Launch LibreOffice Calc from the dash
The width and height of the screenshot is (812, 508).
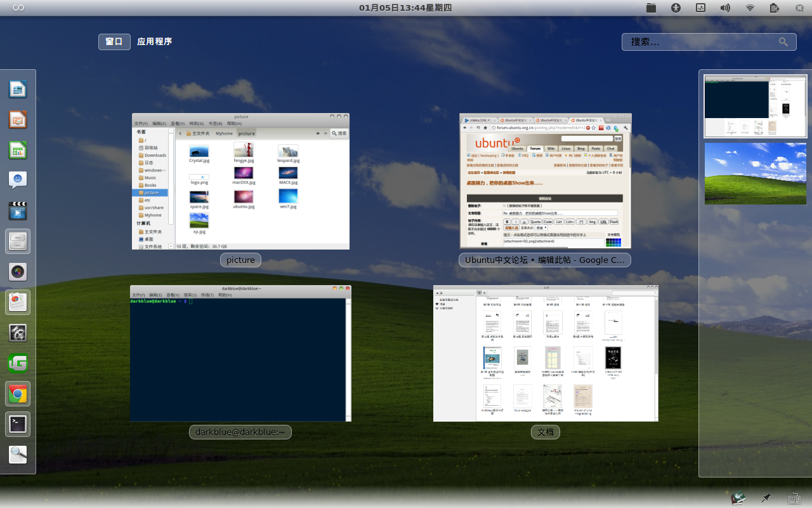pos(18,150)
